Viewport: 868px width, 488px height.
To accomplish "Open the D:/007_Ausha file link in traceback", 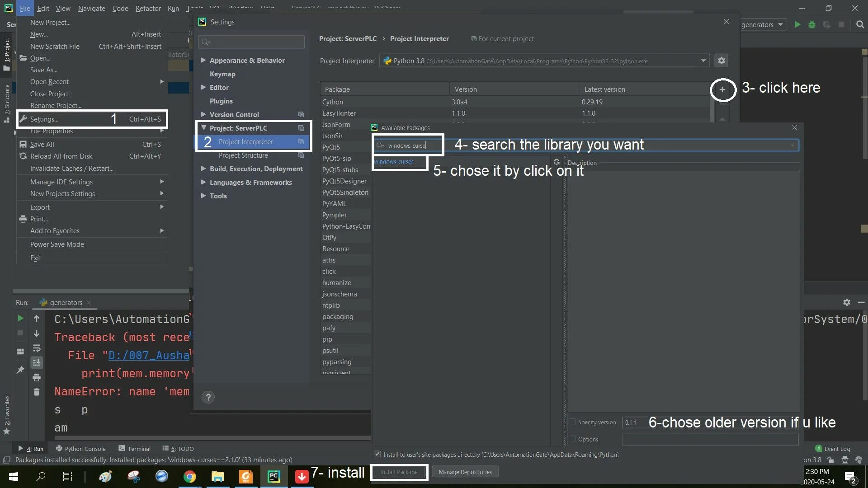I will 149,356.
